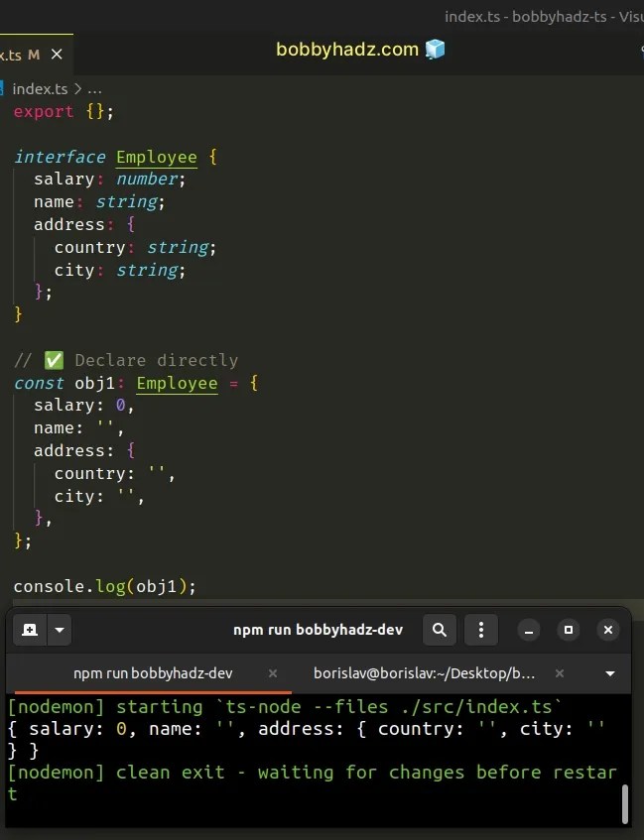Close the npm run bobbyhadz-dev tab
The height and width of the screenshot is (840, 644).
273,673
